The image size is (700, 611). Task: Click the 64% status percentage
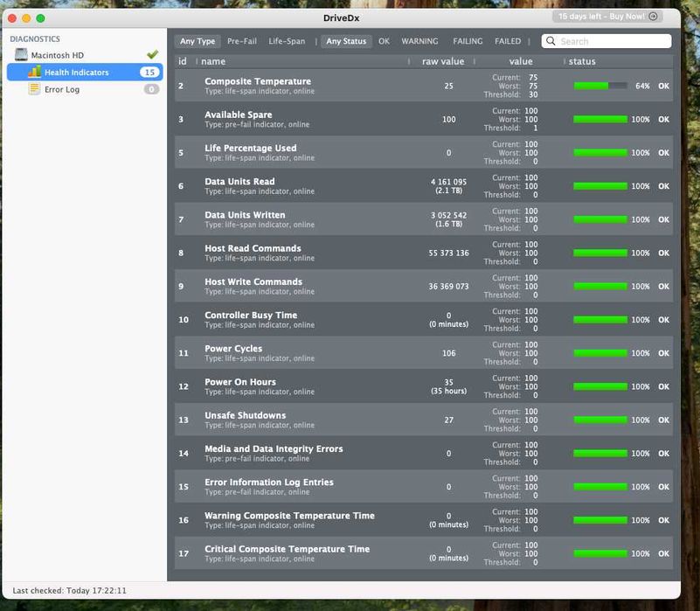[642, 86]
